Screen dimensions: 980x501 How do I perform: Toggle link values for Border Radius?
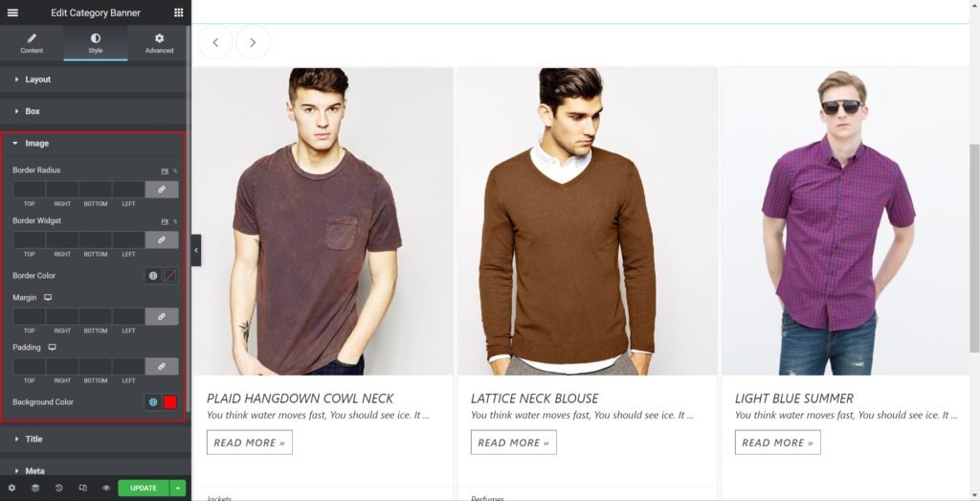coord(162,190)
